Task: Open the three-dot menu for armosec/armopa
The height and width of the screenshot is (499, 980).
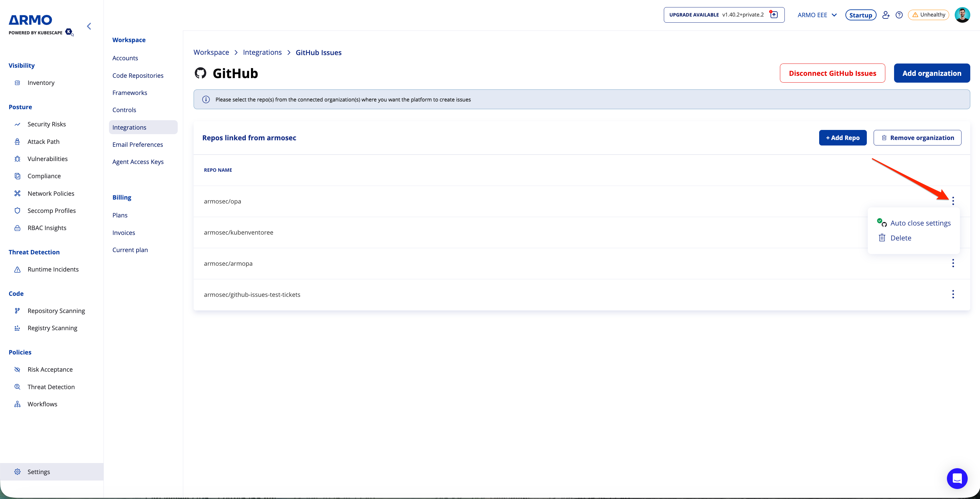Action: (953, 263)
